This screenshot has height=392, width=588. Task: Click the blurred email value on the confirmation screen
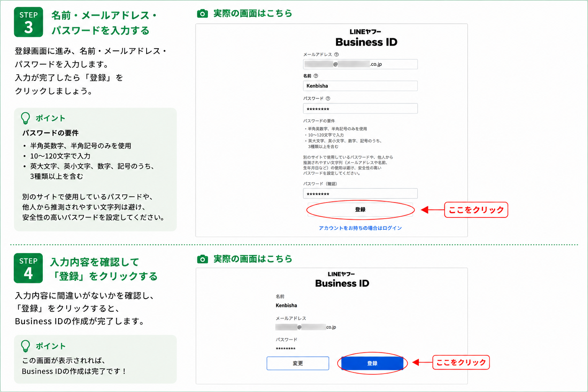tap(305, 327)
